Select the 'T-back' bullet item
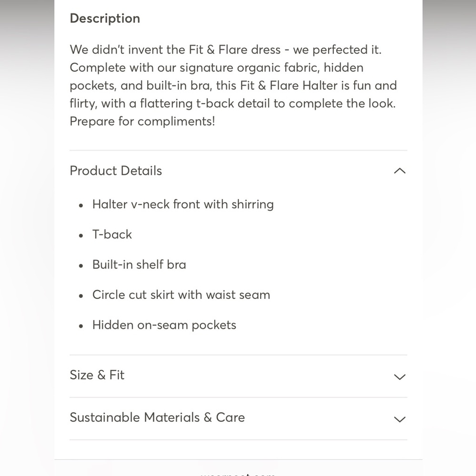 click(112, 234)
